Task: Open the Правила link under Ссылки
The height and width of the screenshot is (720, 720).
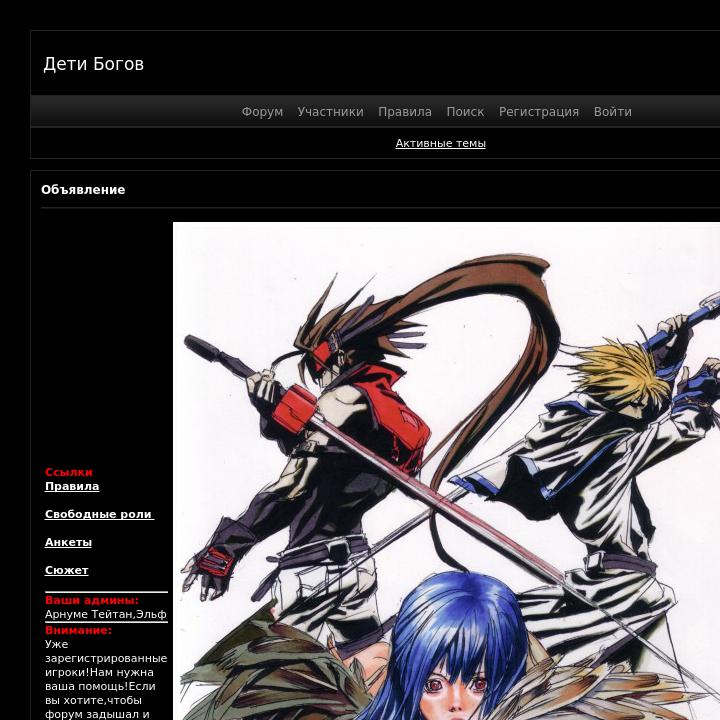Action: (72, 486)
